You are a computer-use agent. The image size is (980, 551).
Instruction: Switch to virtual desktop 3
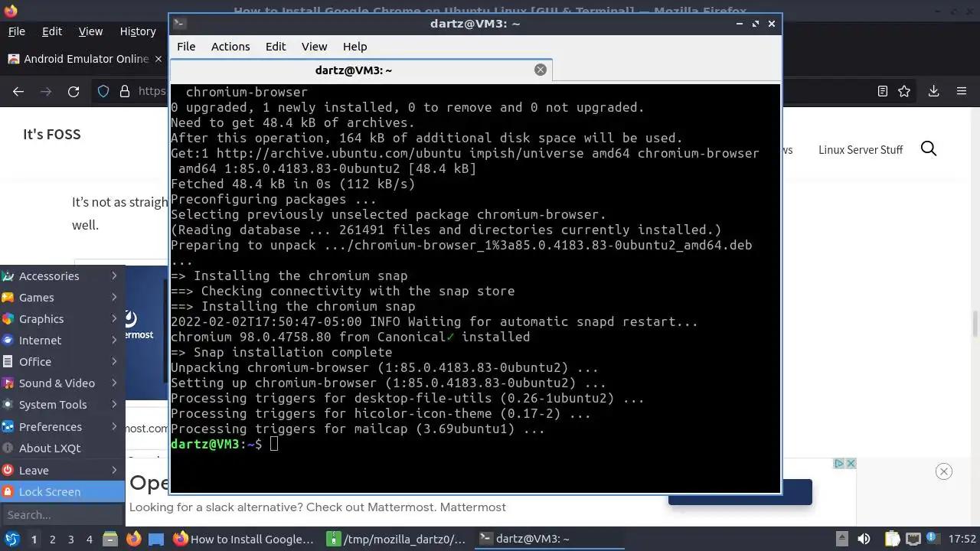70,539
